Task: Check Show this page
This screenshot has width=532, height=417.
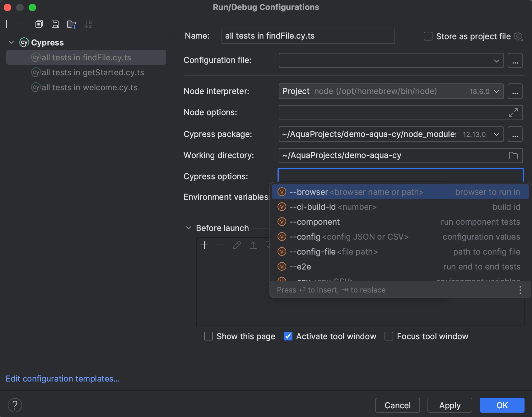Action: [x=208, y=336]
